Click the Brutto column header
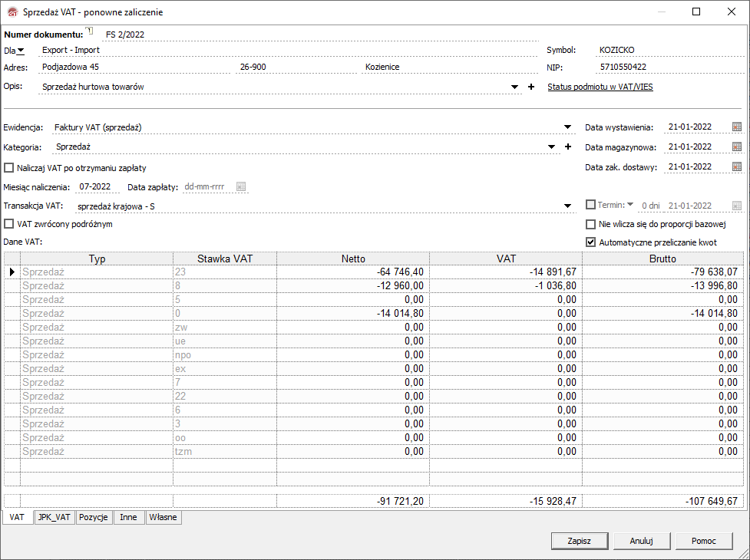Image resolution: width=750 pixels, height=560 pixels. [x=663, y=259]
